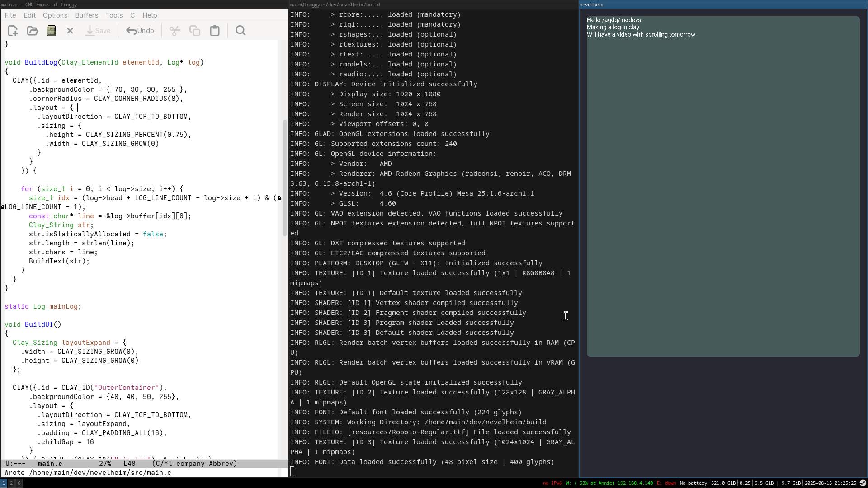Click the main.c buffer name in mode line
The height and width of the screenshot is (488, 868).
click(50, 464)
